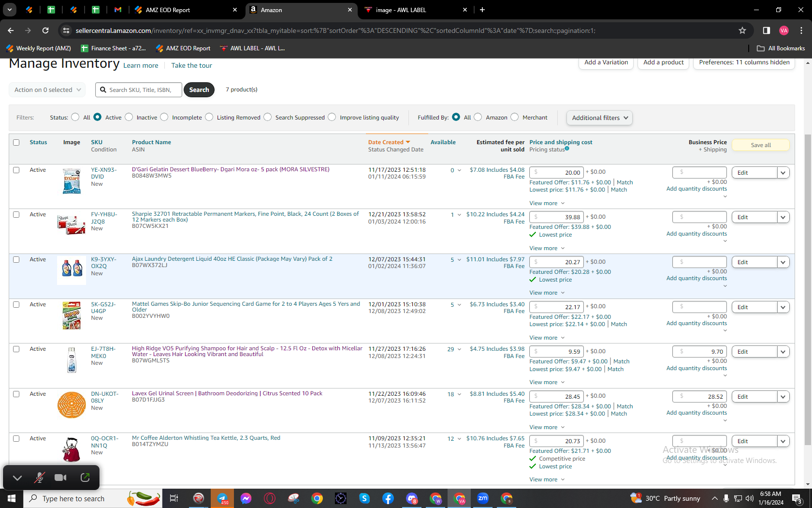The height and width of the screenshot is (508, 812).
Task: Open Opera browser from the taskbar
Action: [270, 498]
